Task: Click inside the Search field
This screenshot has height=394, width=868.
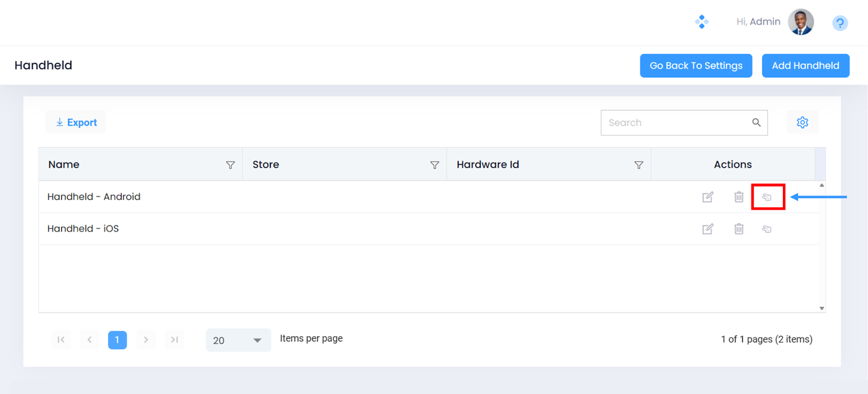Action: click(675, 123)
